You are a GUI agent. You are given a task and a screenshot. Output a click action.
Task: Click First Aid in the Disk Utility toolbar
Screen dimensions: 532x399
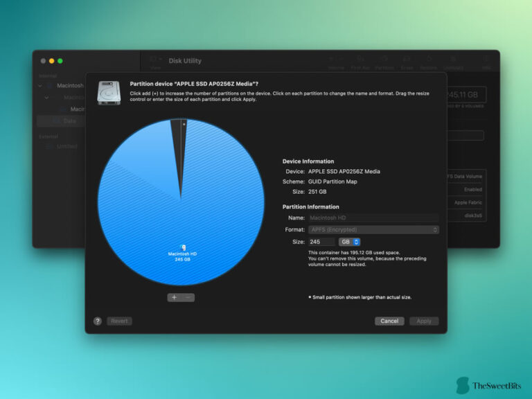[x=360, y=63]
